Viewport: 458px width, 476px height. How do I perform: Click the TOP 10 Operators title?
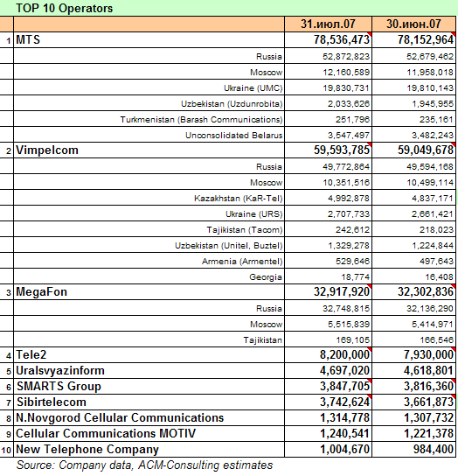point(65,8)
